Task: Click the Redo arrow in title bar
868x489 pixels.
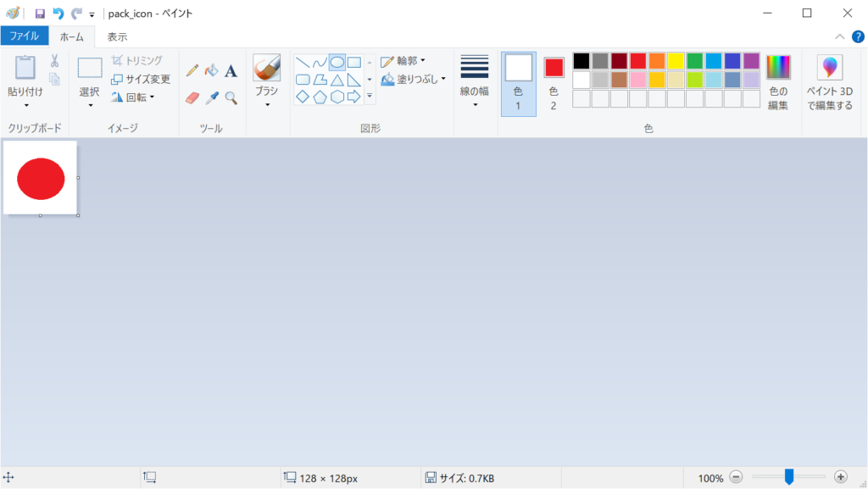Action: [x=76, y=14]
